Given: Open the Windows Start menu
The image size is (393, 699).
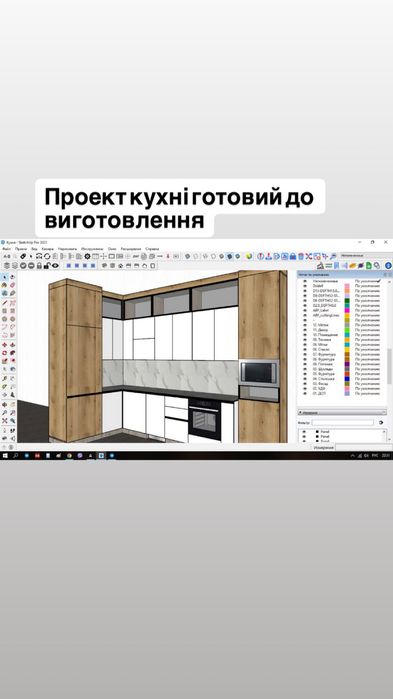Looking at the screenshot, I should [5, 456].
